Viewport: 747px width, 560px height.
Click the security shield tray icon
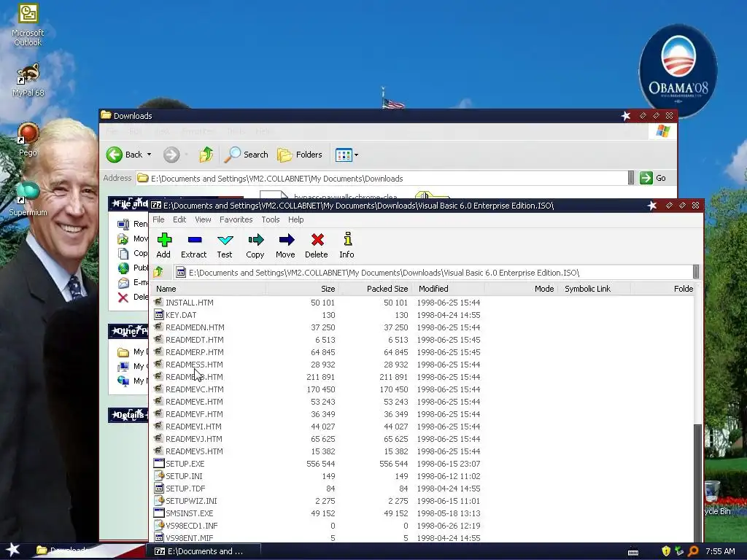coord(665,551)
